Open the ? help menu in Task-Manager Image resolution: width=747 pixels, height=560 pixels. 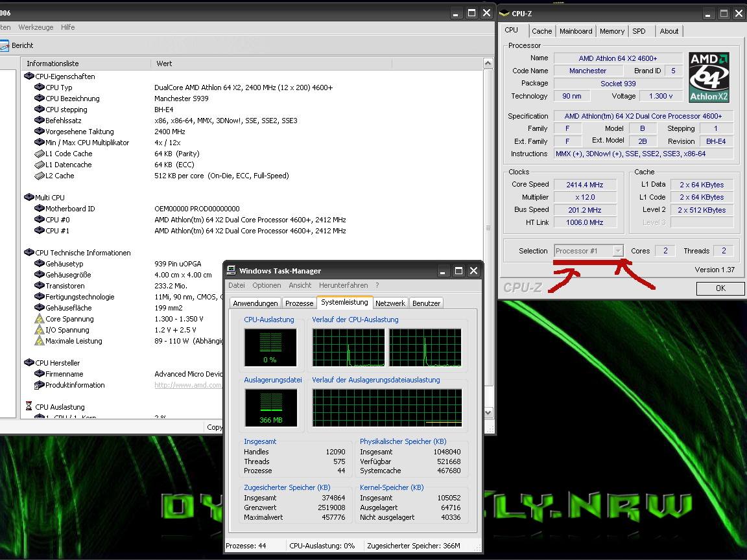377,285
